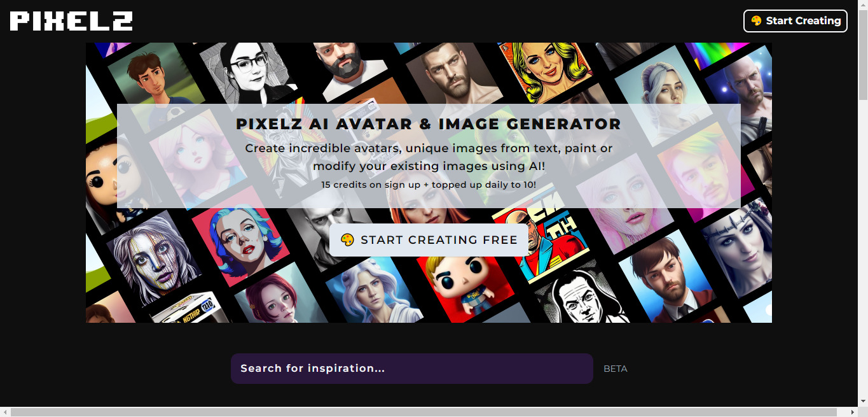This screenshot has width=868, height=417.
Task: Click the horizontal scrollbar left arrow
Action: [5, 412]
